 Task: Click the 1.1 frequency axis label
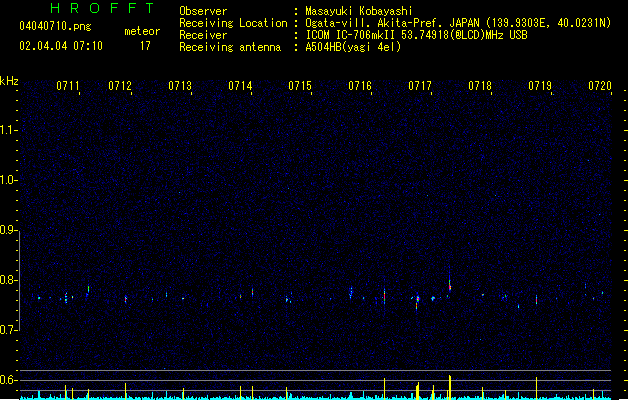click(x=7, y=130)
